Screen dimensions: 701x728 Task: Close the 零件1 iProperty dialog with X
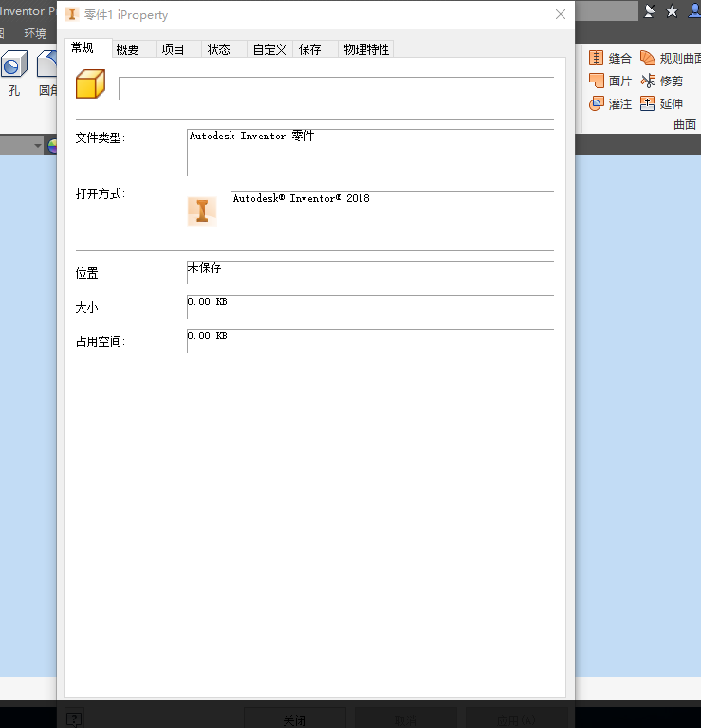561,14
